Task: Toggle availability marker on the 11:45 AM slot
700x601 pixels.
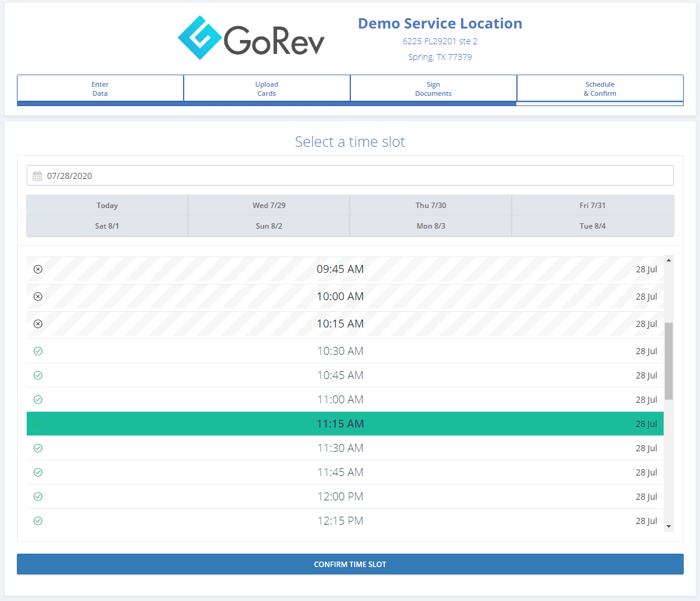Action: (38, 472)
